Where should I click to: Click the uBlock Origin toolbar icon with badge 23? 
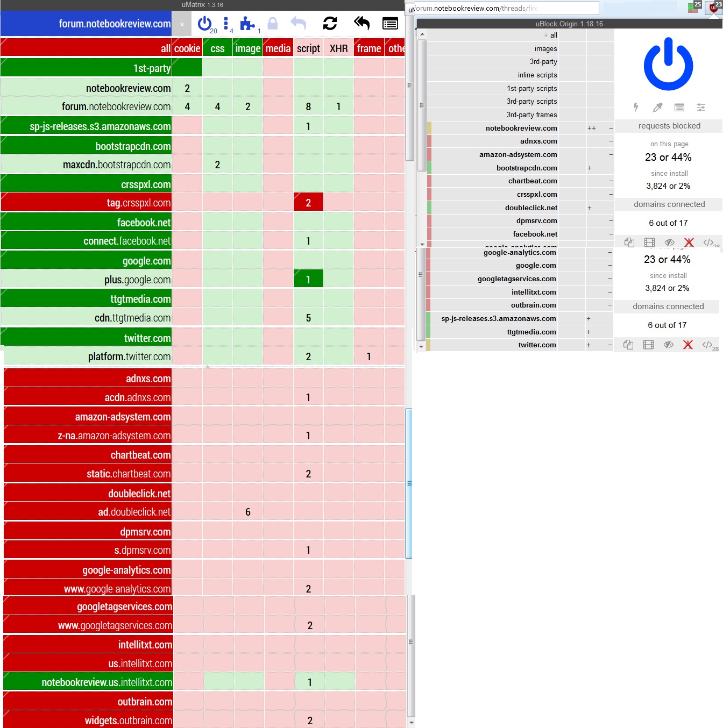714,7
